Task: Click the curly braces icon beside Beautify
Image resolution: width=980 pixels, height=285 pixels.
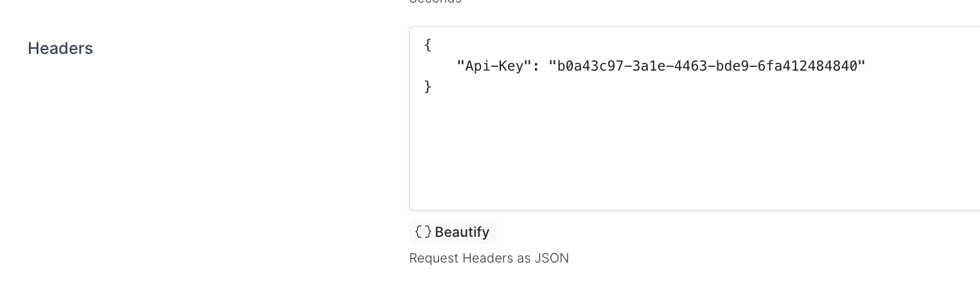Action: point(423,232)
